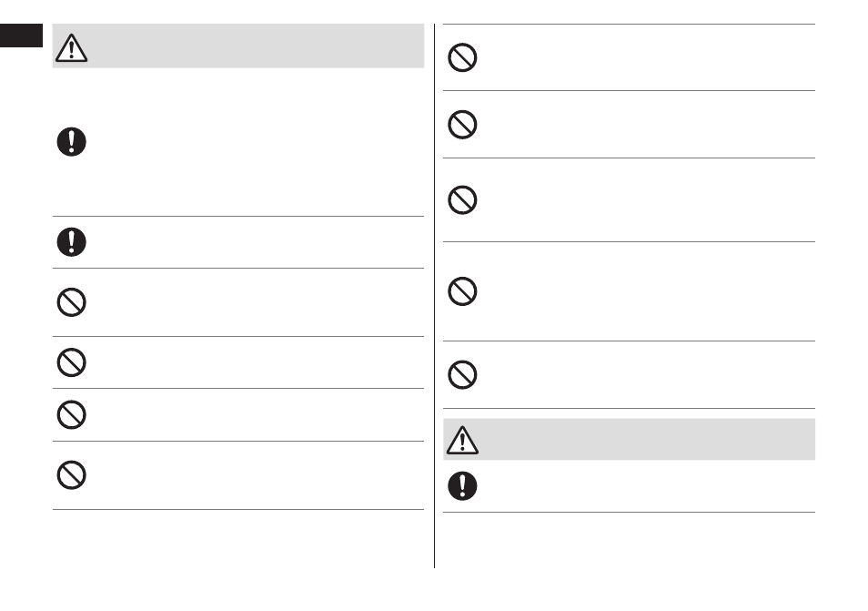Click the second prohibition icon in left column
Image resolution: width=868 pixels, height=611 pixels.
click(x=71, y=362)
